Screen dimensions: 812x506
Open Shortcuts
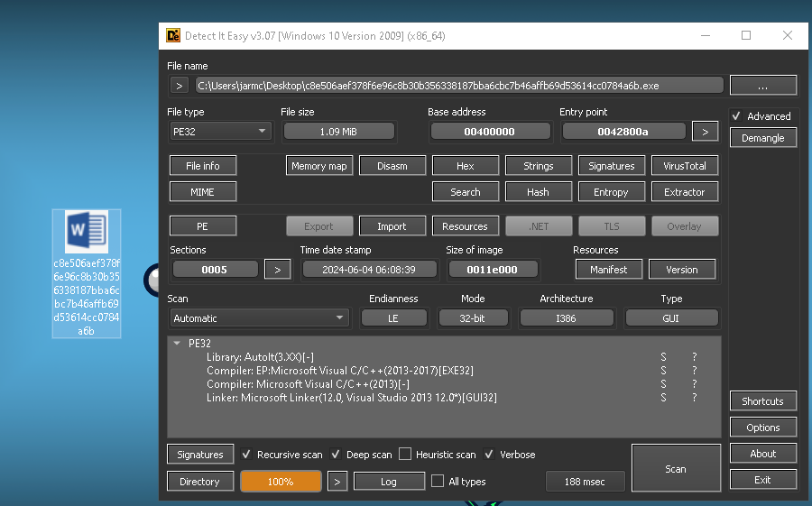[x=762, y=400]
